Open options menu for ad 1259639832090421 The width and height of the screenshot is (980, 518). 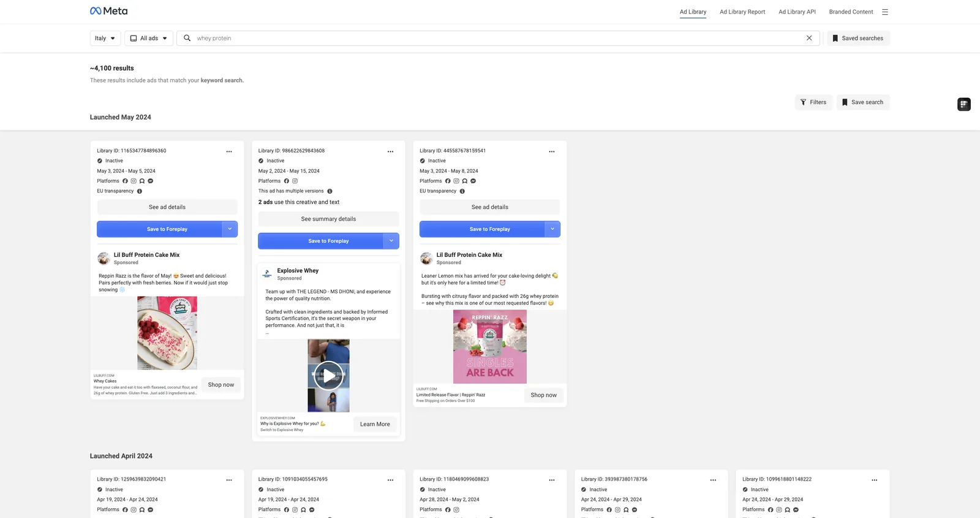click(x=229, y=480)
